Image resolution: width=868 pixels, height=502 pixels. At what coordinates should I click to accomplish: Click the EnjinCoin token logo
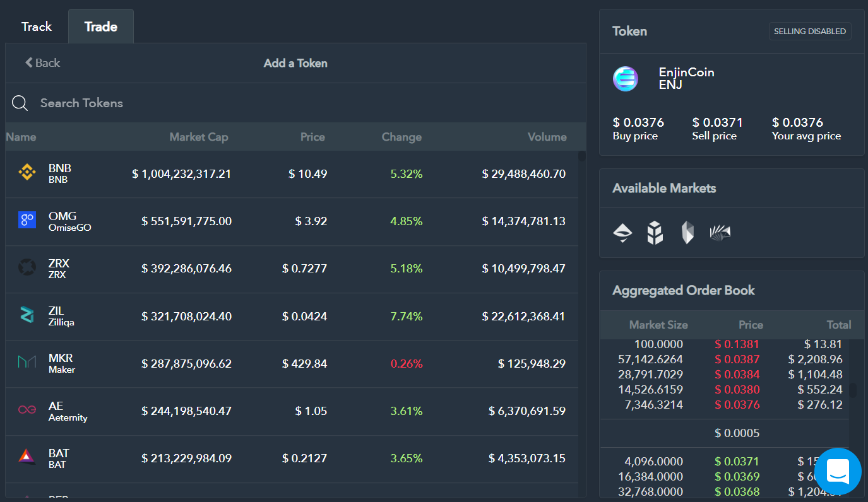point(626,79)
